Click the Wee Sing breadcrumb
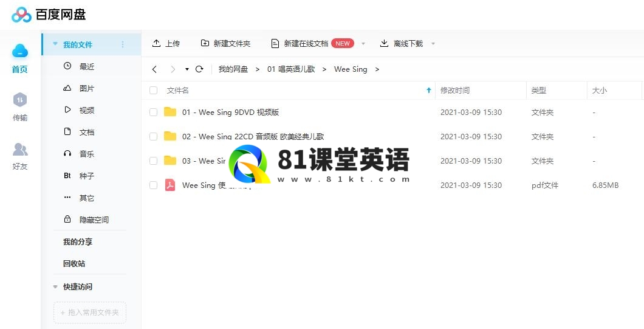 pos(351,69)
